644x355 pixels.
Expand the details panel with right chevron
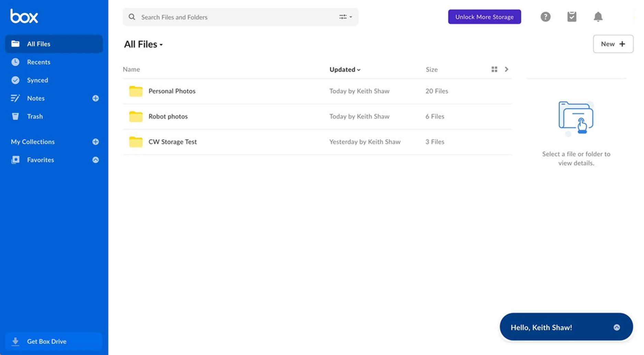[507, 69]
